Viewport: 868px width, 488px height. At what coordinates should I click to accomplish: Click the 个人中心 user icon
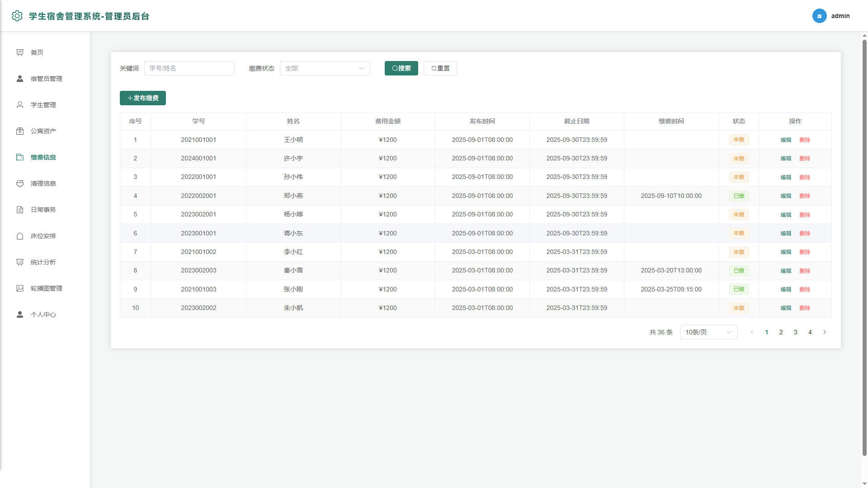(20, 314)
